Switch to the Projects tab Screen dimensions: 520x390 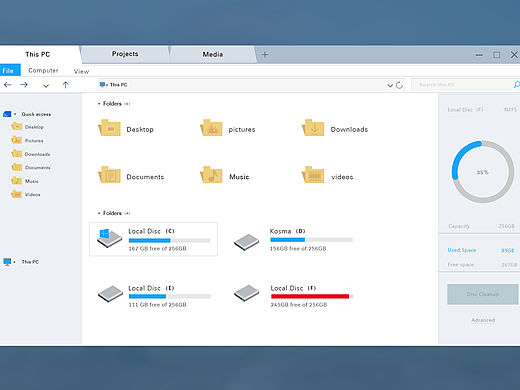click(125, 54)
